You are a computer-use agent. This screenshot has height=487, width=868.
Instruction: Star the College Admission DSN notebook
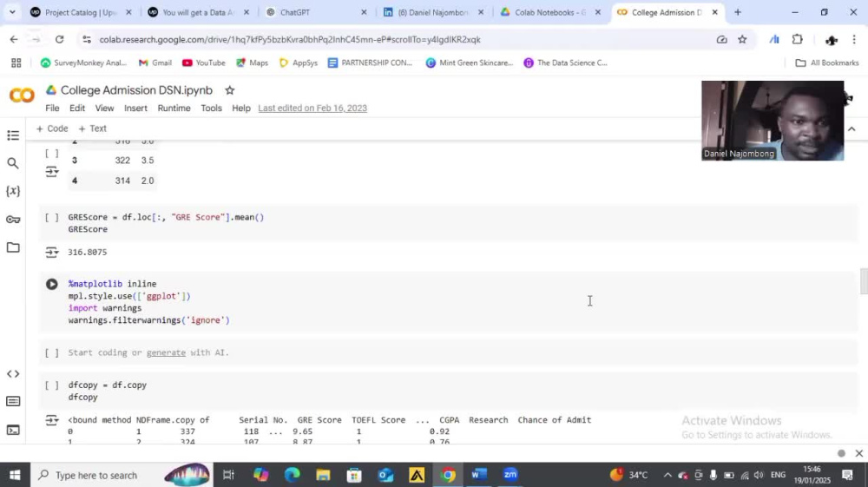[230, 90]
